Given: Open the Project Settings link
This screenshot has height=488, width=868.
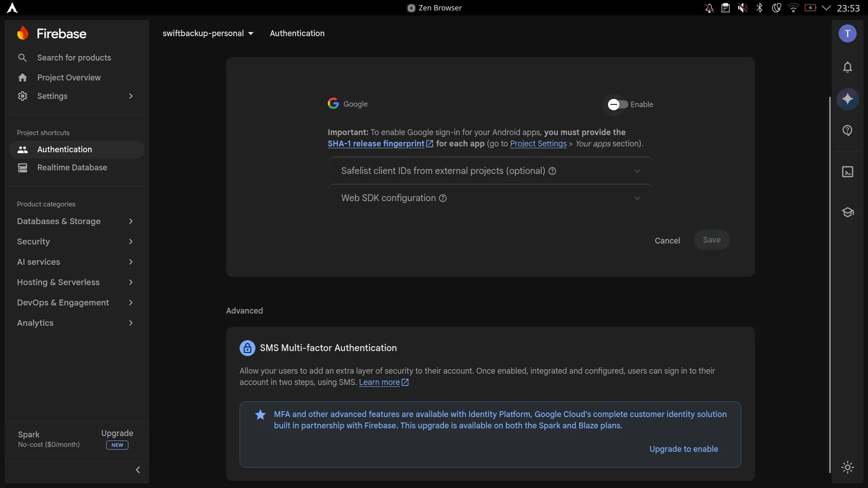Looking at the screenshot, I should 538,144.
